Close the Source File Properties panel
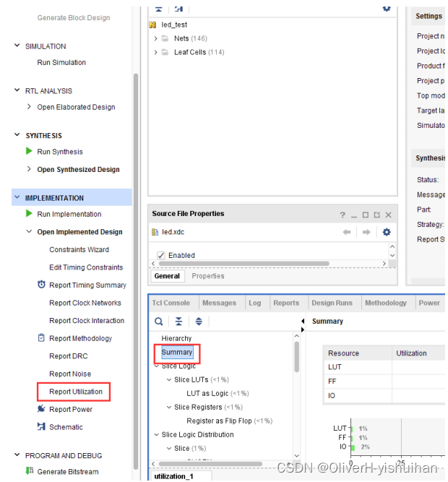Image resolution: width=448 pixels, height=482 pixels. [389, 215]
